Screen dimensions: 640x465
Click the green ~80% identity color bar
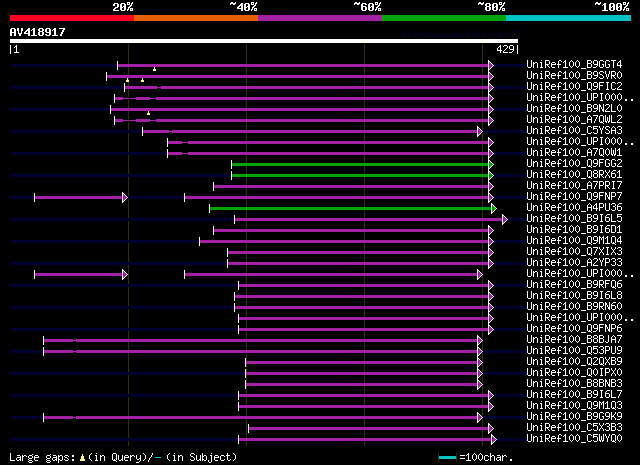pos(444,18)
